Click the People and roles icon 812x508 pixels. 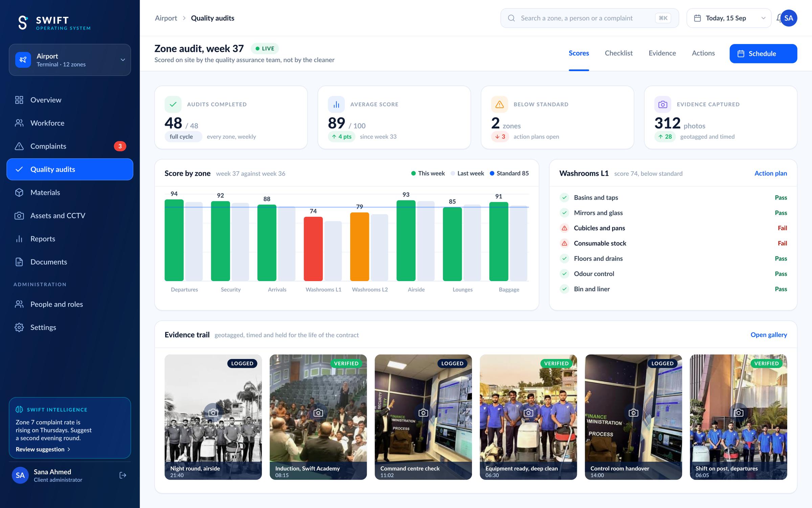(19, 304)
